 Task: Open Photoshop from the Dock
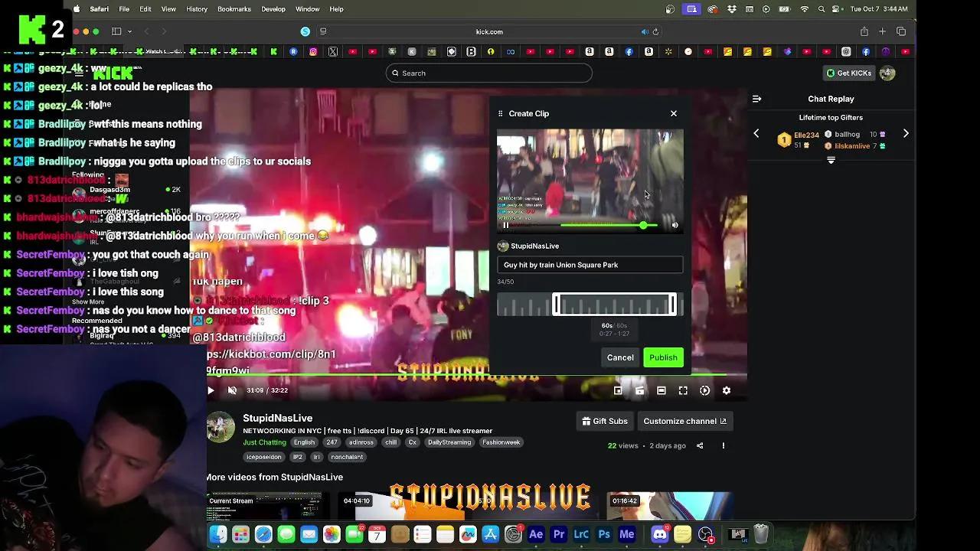(604, 534)
